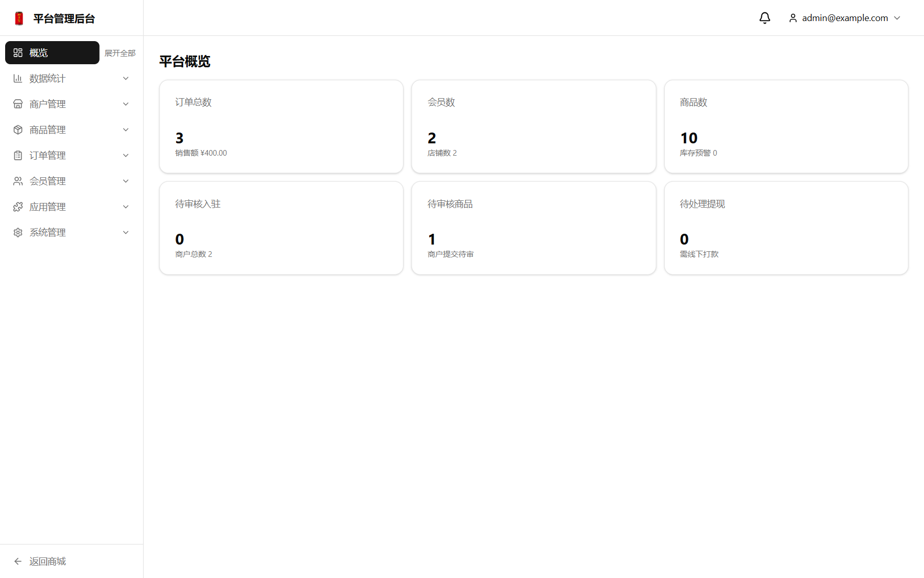Click the red platform logo icon
The image size is (924, 578).
pos(19,18)
